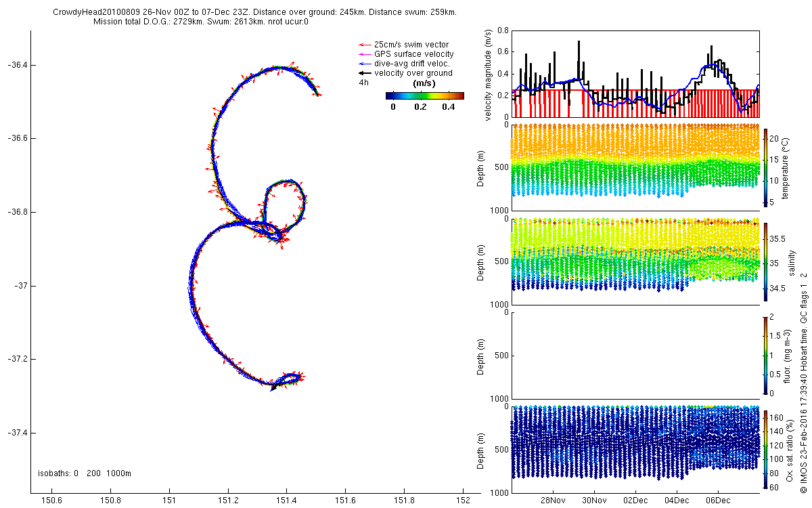Click the 'salinity' colorbar label
This screenshot has width=812, height=508.
(x=790, y=262)
